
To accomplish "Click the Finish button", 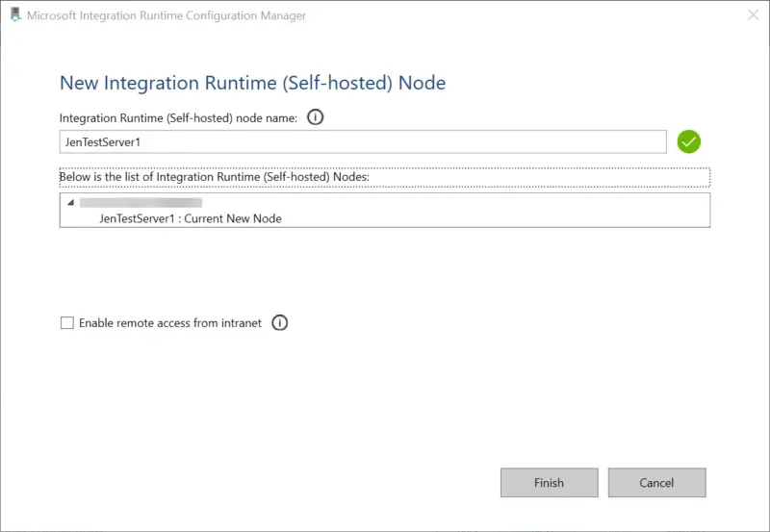I will tap(549, 483).
